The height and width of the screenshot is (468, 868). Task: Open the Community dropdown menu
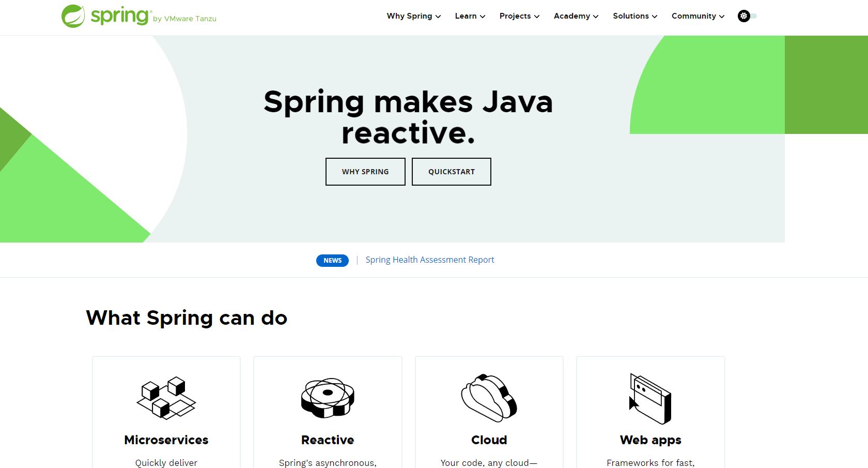tap(698, 16)
